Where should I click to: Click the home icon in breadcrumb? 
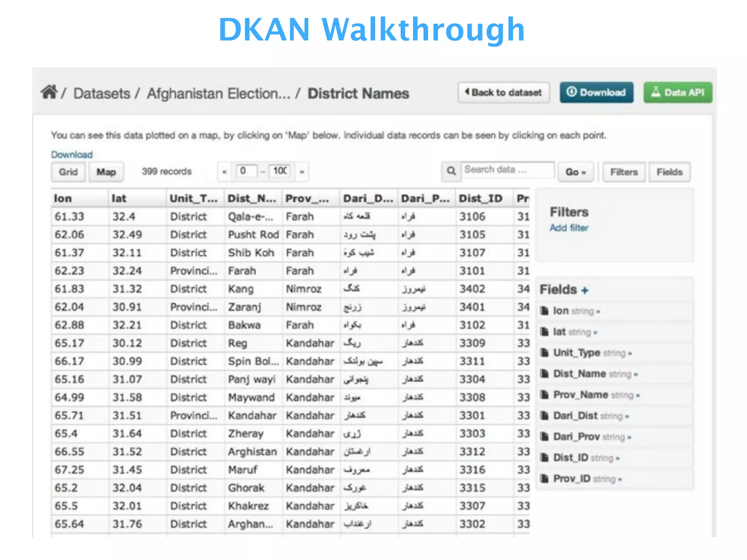pos(49,92)
